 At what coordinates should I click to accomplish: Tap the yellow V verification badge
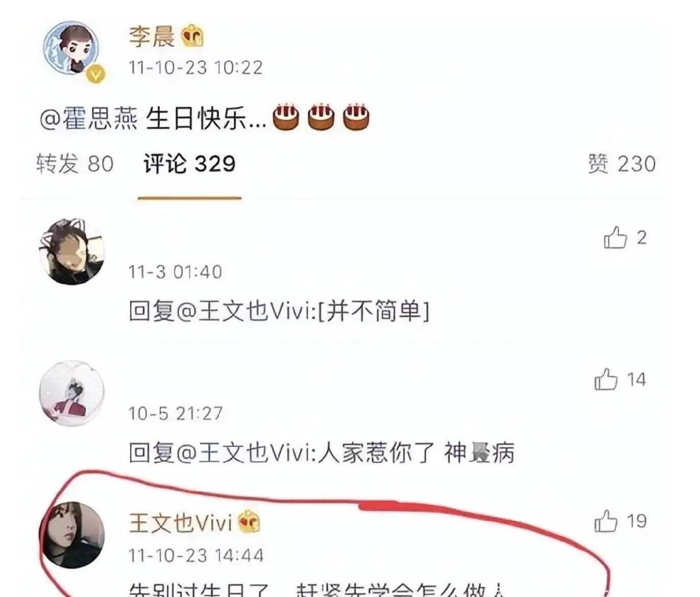pyautogui.click(x=96, y=75)
